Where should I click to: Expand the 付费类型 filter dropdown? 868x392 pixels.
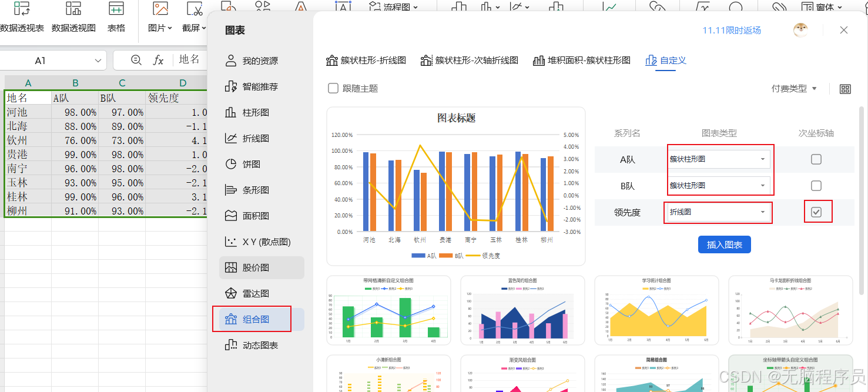point(794,88)
